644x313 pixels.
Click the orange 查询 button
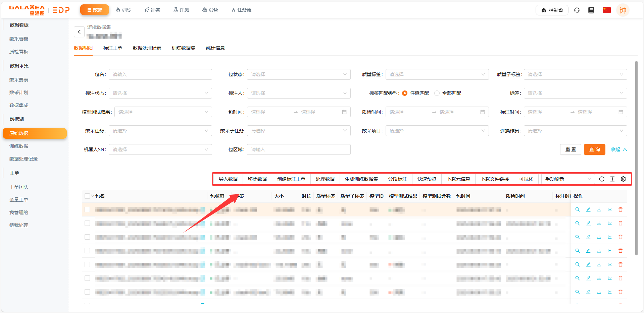coord(594,149)
